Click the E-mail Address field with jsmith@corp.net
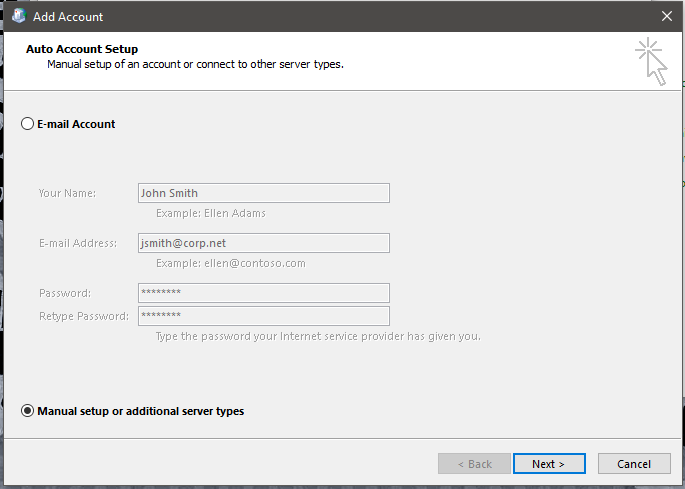This screenshot has width=685, height=489. [x=264, y=243]
